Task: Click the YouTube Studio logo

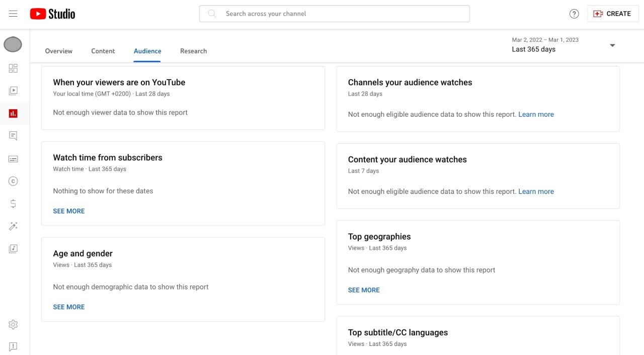Action: point(52,14)
